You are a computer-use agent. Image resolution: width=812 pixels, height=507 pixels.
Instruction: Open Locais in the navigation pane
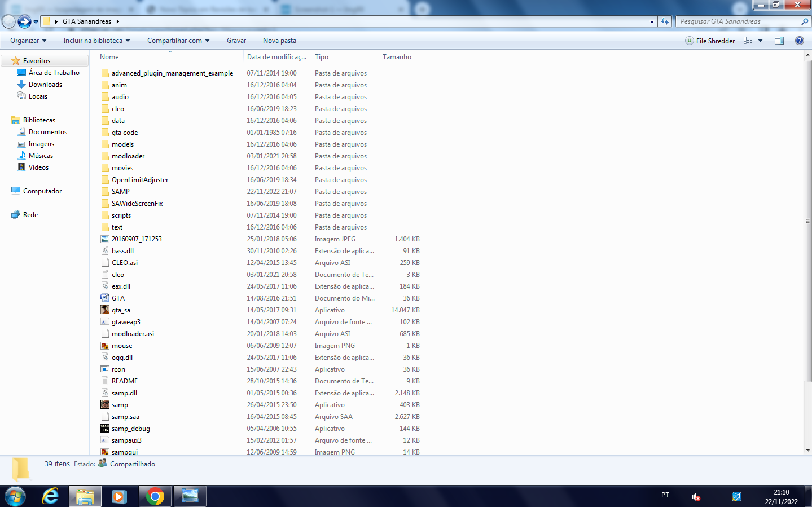pos(38,96)
